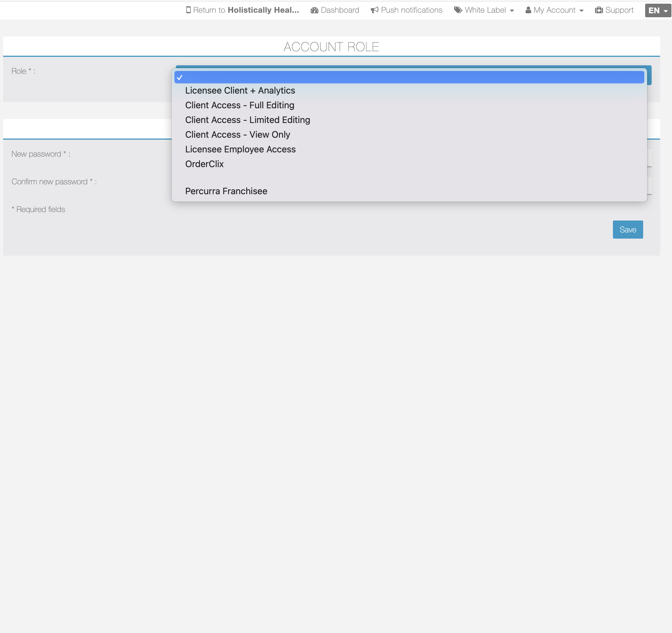The image size is (672, 633).
Task: Choose Licensee Client + Analytics role
Action: tap(240, 90)
